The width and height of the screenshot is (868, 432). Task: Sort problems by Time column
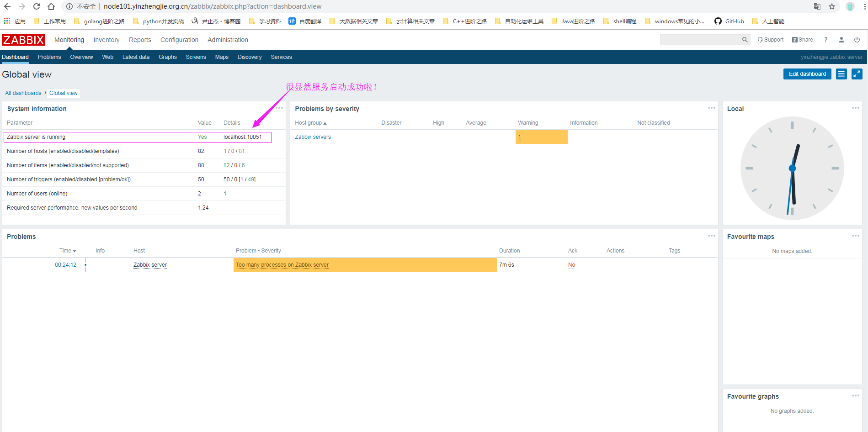point(68,251)
